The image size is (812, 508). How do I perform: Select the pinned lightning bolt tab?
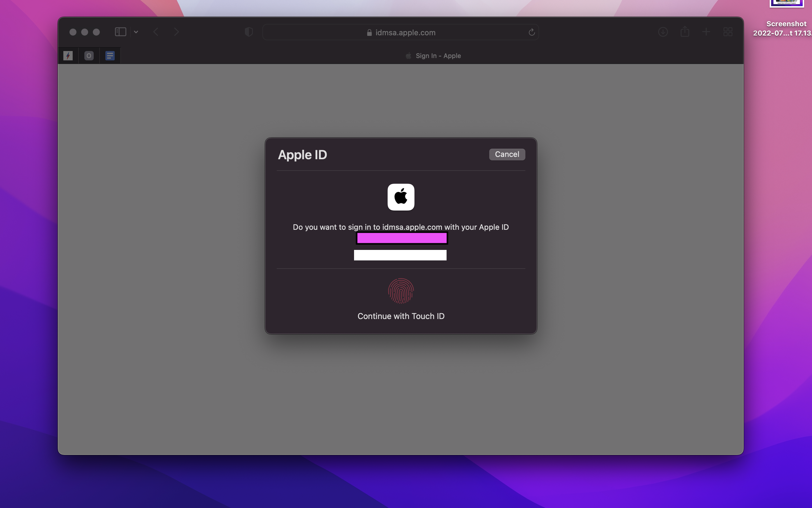pos(68,55)
